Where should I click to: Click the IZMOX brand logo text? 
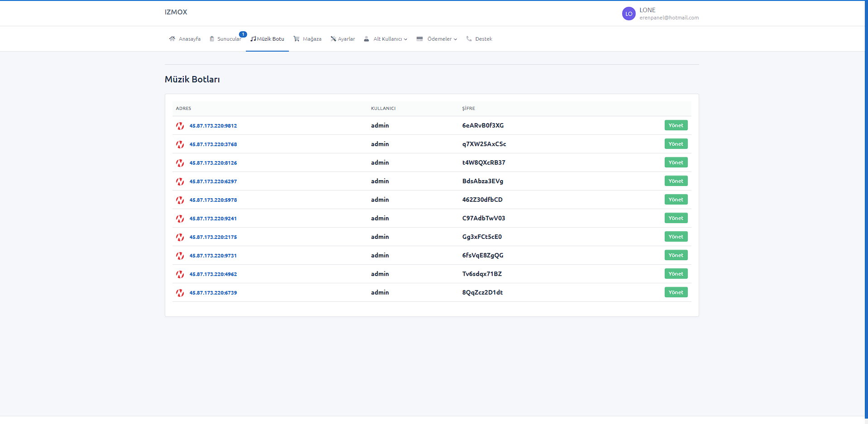176,12
